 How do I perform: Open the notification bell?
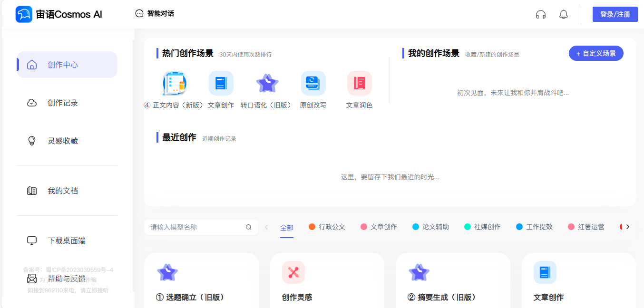pos(563,14)
